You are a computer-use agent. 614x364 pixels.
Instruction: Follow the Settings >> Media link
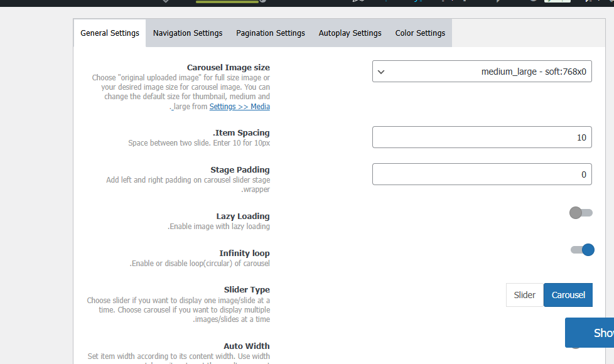click(x=239, y=107)
